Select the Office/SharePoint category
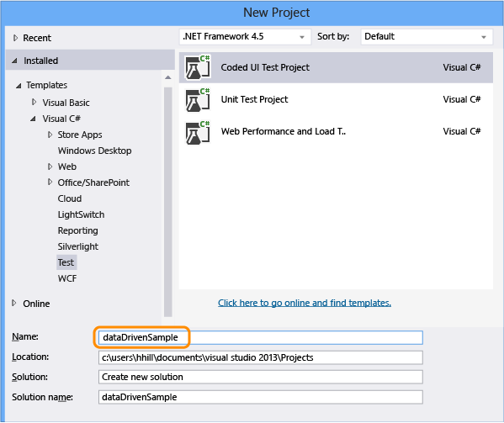Screen dimensions: 504x423 tap(93, 182)
